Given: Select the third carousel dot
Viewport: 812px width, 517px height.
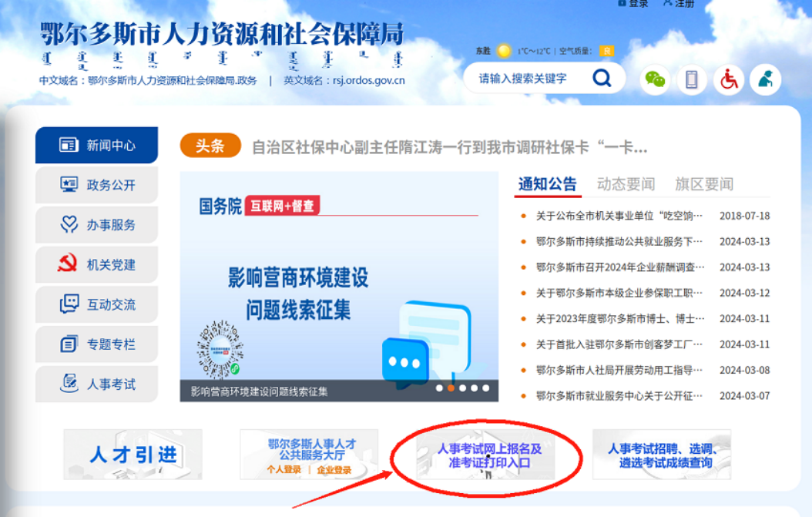Looking at the screenshot, I should tap(462, 388).
